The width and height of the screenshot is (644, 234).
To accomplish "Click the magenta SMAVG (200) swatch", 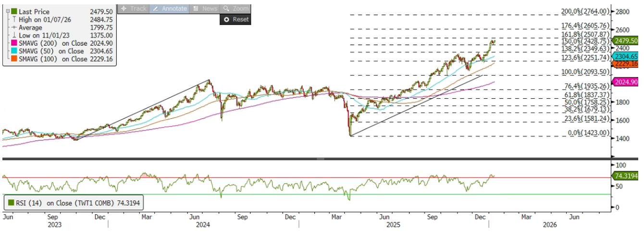I will pos(13,43).
